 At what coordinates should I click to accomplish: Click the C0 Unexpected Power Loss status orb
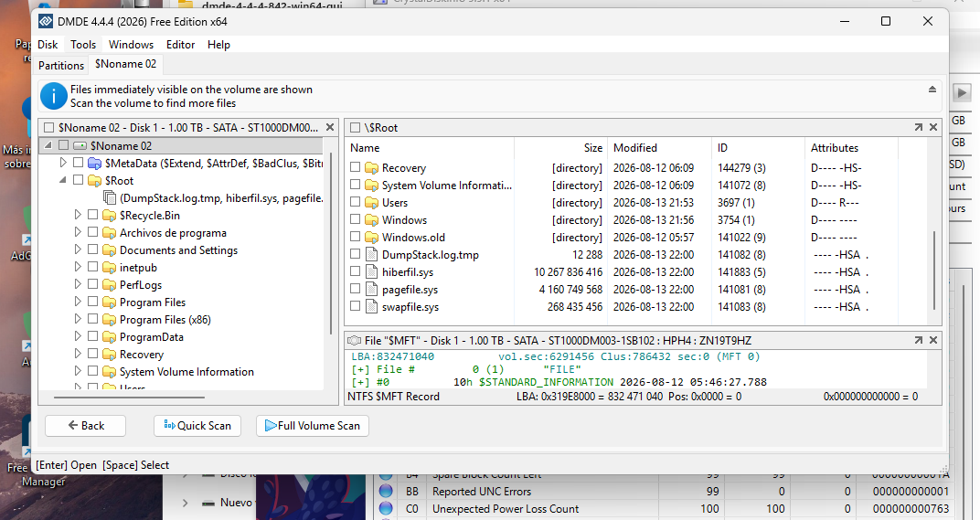click(387, 509)
